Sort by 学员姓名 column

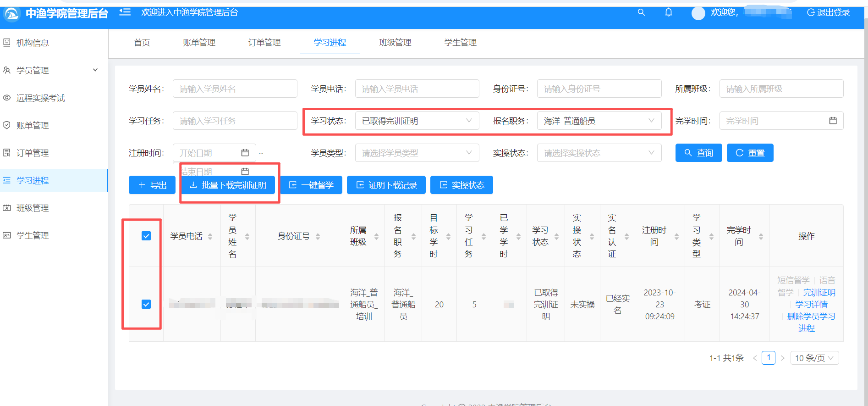(247, 236)
